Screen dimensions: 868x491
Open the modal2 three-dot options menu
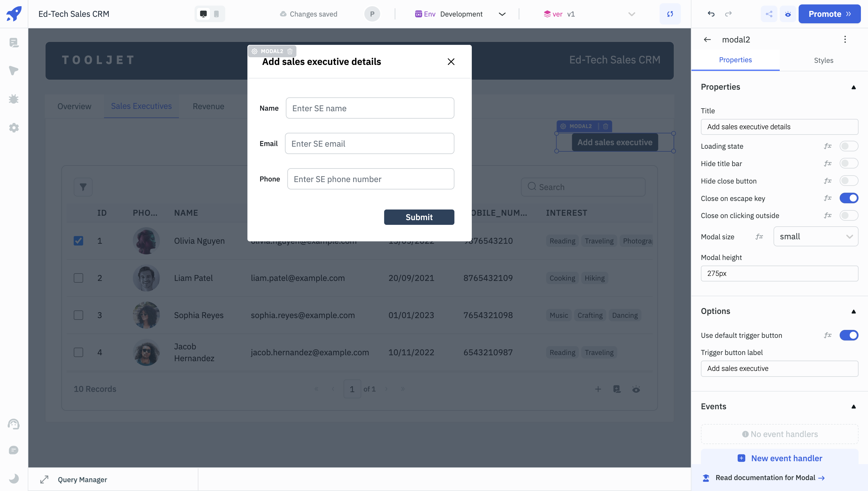click(x=845, y=40)
